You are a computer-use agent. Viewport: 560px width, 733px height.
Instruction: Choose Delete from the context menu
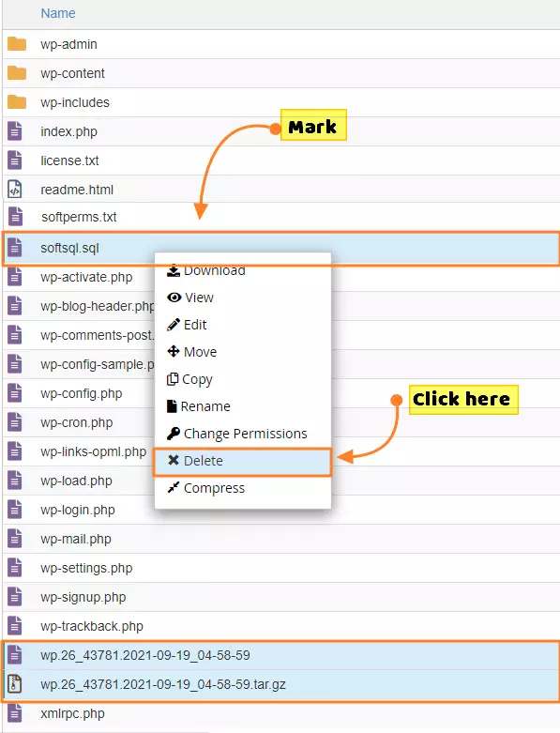point(242,461)
